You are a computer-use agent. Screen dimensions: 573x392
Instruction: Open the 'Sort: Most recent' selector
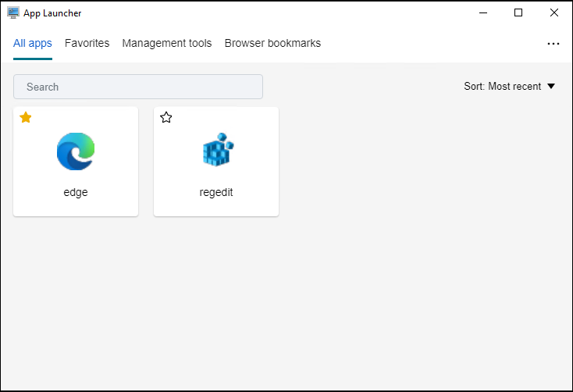pyautogui.click(x=502, y=87)
